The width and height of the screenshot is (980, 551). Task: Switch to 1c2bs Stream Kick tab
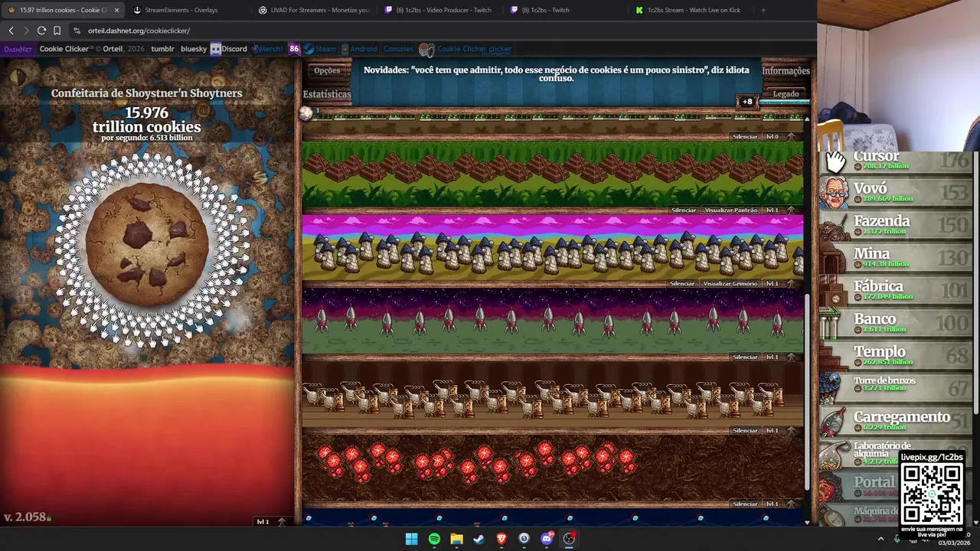click(690, 10)
